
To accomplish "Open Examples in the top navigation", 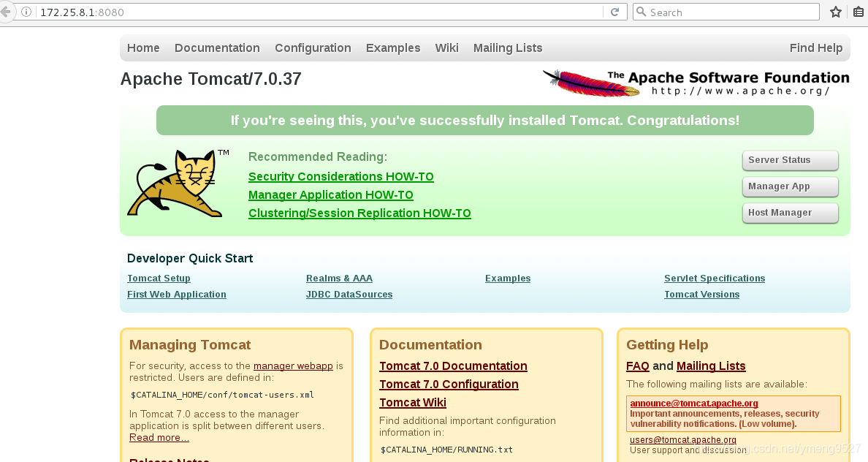I will pos(393,48).
